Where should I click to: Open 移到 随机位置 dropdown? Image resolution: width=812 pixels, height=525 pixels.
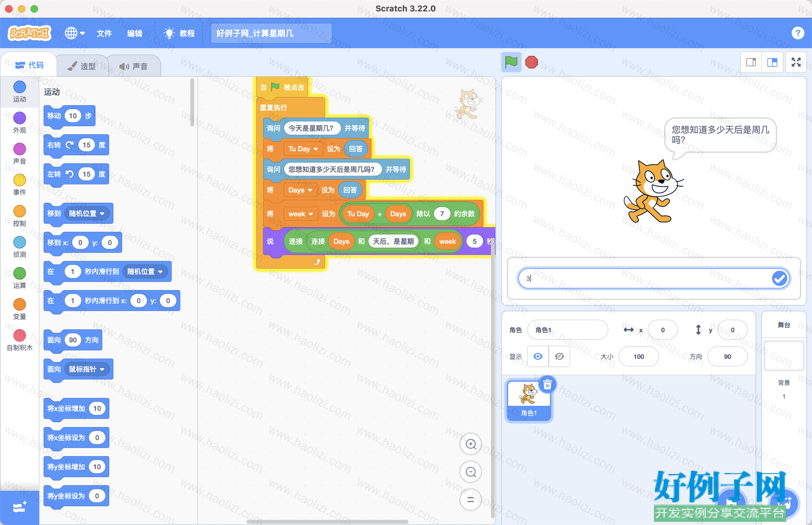tap(87, 213)
